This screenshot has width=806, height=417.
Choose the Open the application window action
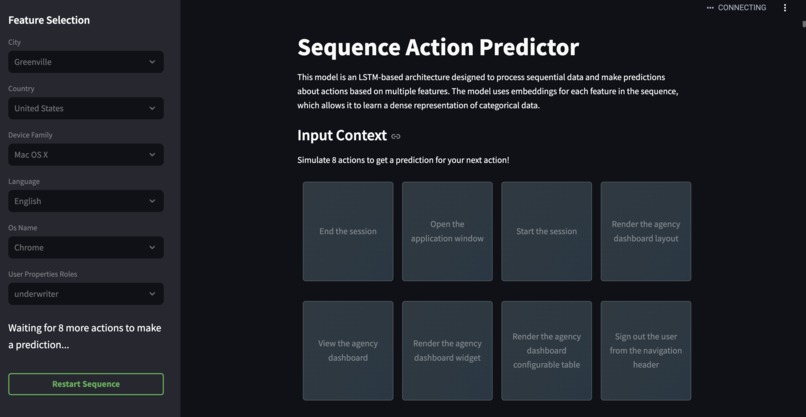click(447, 231)
